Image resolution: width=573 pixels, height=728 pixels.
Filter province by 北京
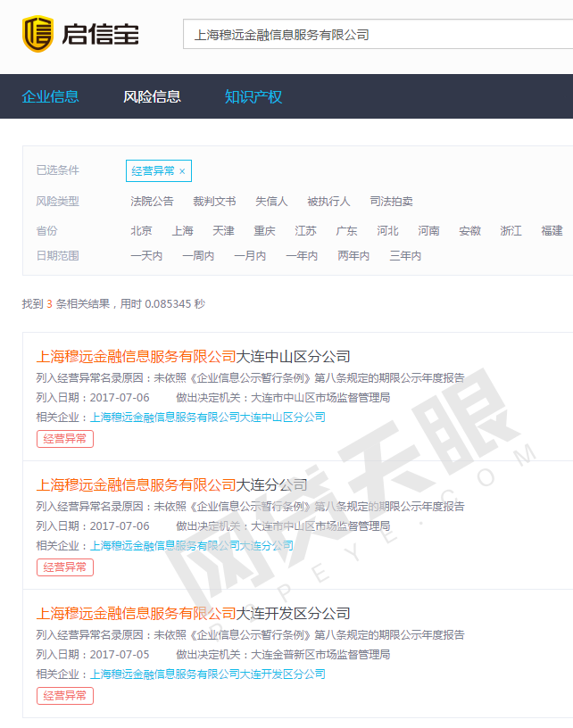[141, 231]
